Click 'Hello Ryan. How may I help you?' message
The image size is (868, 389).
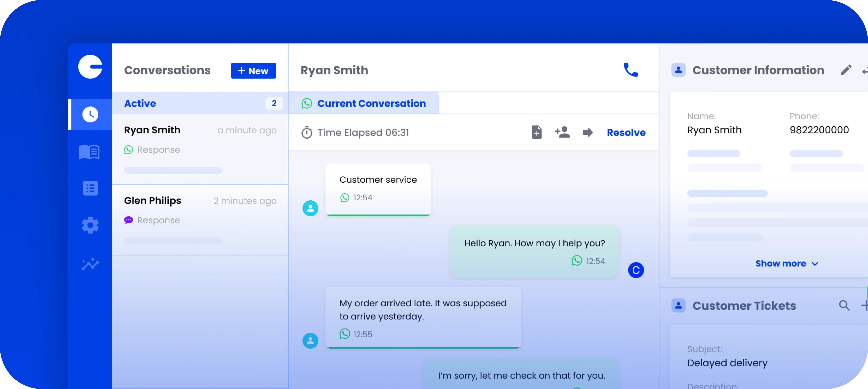[x=534, y=252]
